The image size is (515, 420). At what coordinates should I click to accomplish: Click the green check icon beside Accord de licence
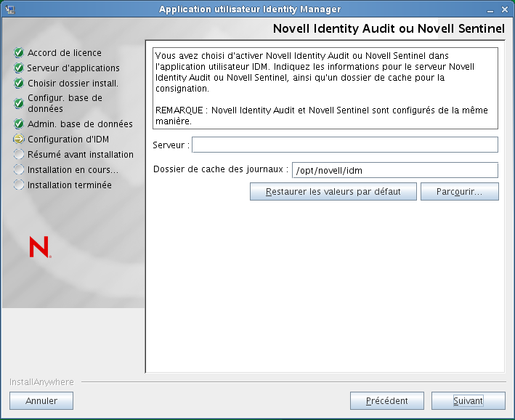tap(19, 52)
